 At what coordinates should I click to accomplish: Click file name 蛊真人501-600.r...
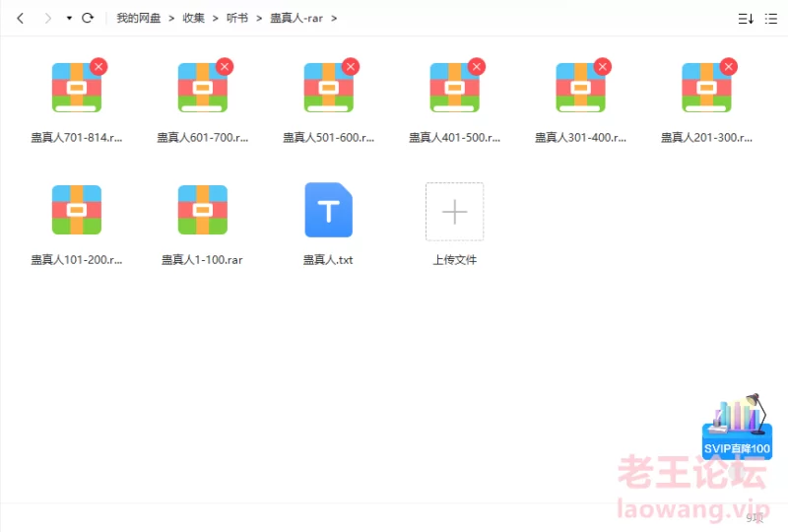[329, 137]
